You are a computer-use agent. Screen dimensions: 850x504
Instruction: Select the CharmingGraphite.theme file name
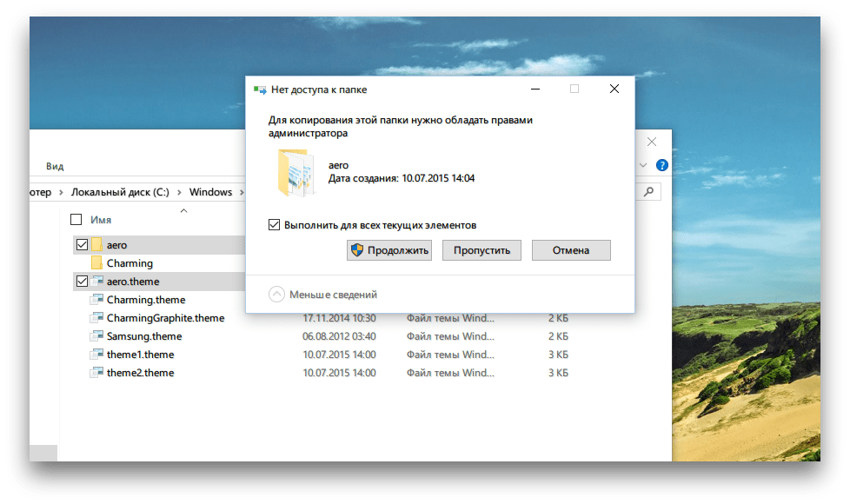tap(165, 317)
